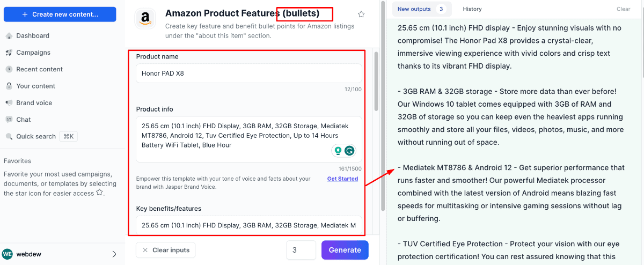Click the Recent content clock icon

pyautogui.click(x=9, y=69)
